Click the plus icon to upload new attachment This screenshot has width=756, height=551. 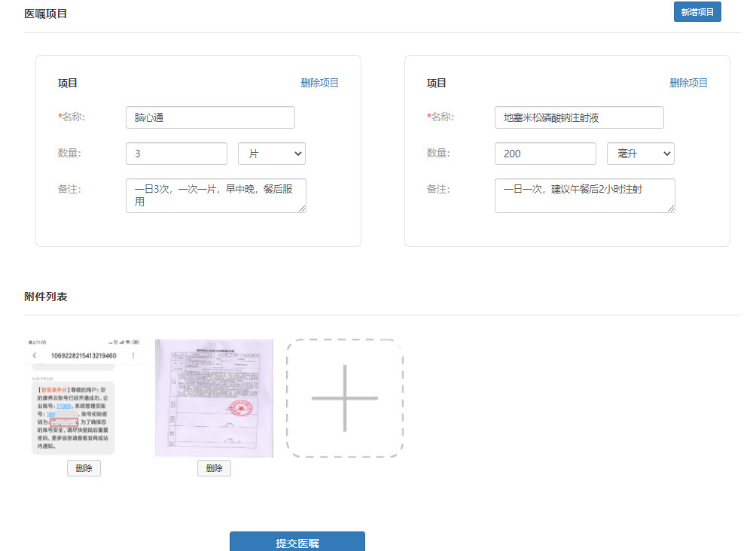click(x=344, y=397)
